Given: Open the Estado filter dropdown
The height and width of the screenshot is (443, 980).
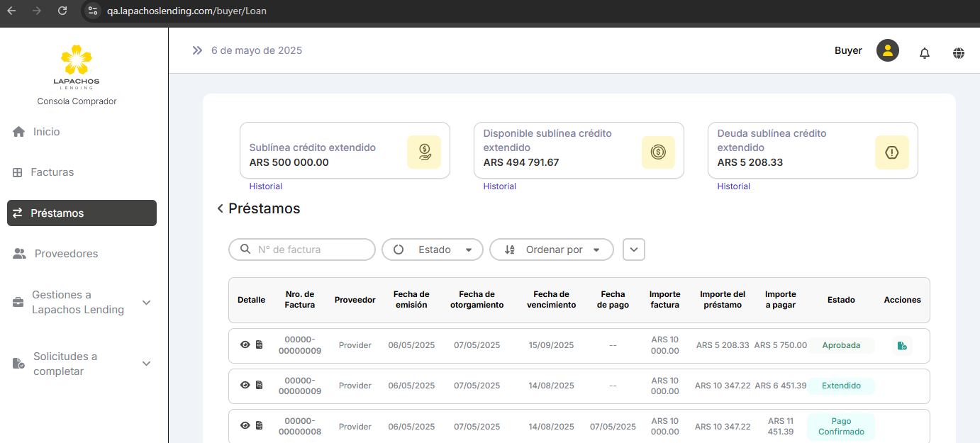Looking at the screenshot, I should pyautogui.click(x=433, y=249).
